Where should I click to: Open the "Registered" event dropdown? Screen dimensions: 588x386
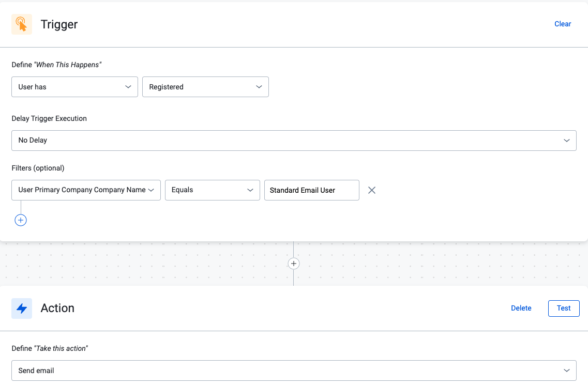point(205,87)
